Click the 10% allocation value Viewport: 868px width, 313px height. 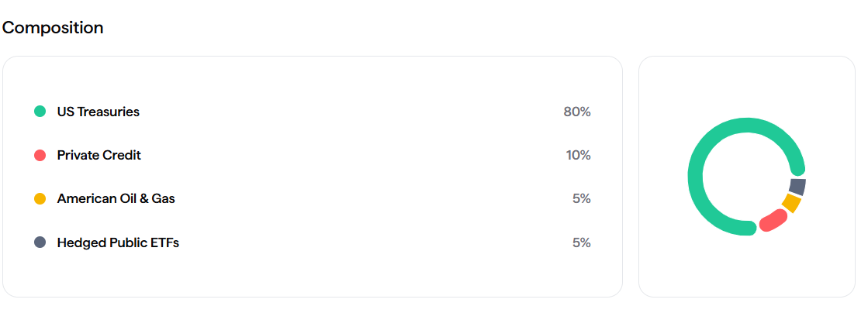(x=578, y=155)
